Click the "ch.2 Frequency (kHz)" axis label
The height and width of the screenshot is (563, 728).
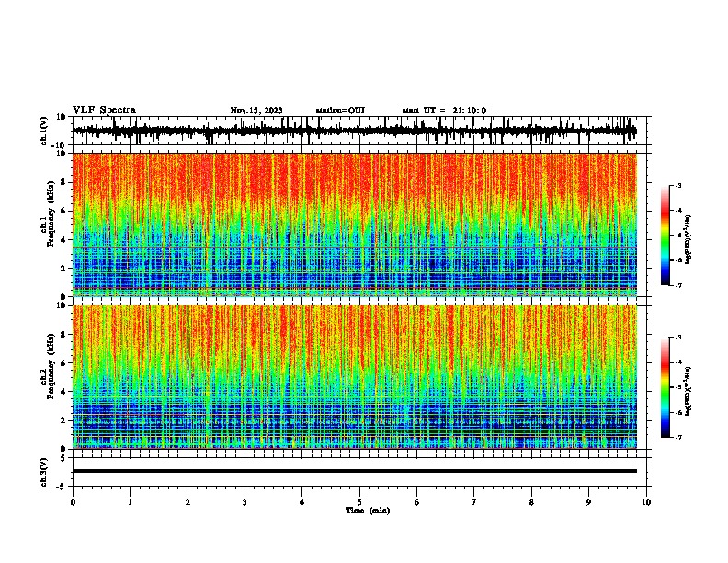(x=47, y=366)
